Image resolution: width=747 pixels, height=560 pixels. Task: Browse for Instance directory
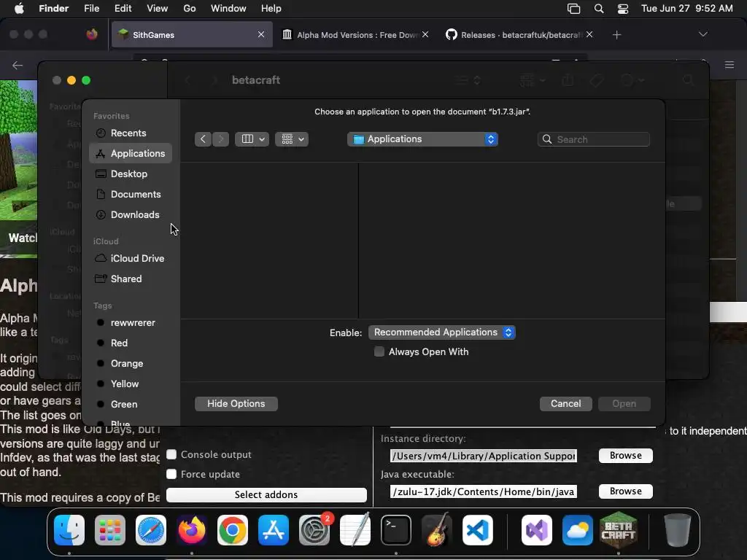[x=625, y=456]
